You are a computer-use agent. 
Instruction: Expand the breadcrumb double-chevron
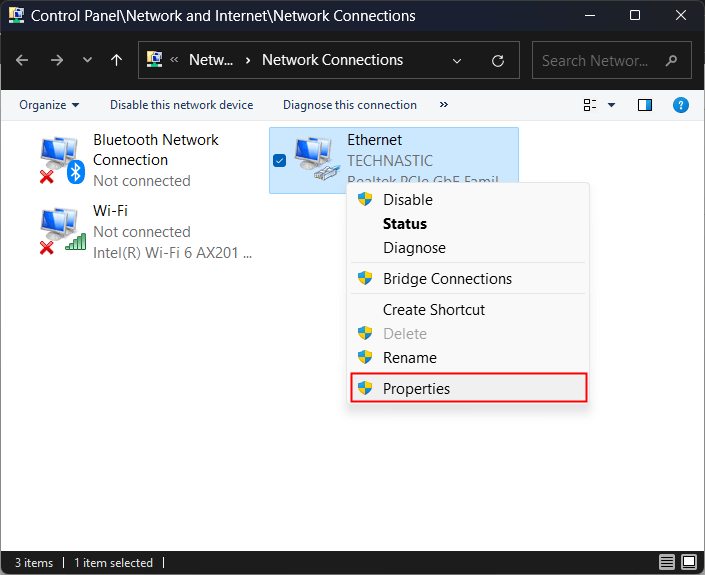(174, 60)
